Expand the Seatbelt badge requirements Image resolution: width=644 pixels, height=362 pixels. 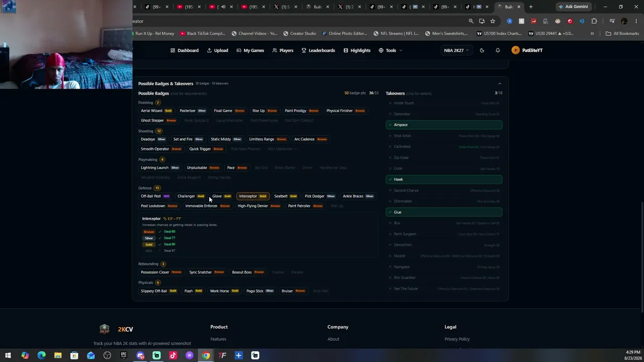pos(285,196)
